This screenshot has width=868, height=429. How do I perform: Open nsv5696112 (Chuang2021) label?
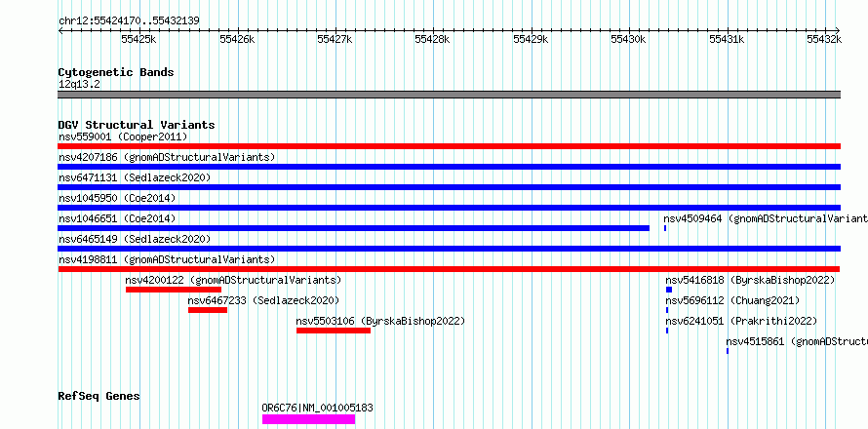(732, 300)
